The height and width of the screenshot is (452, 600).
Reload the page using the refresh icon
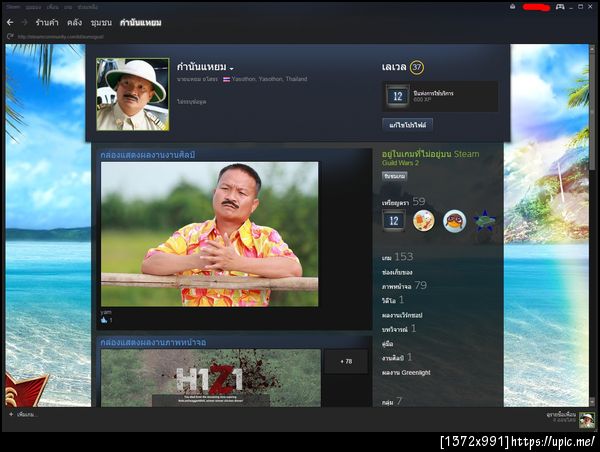(x=10, y=36)
